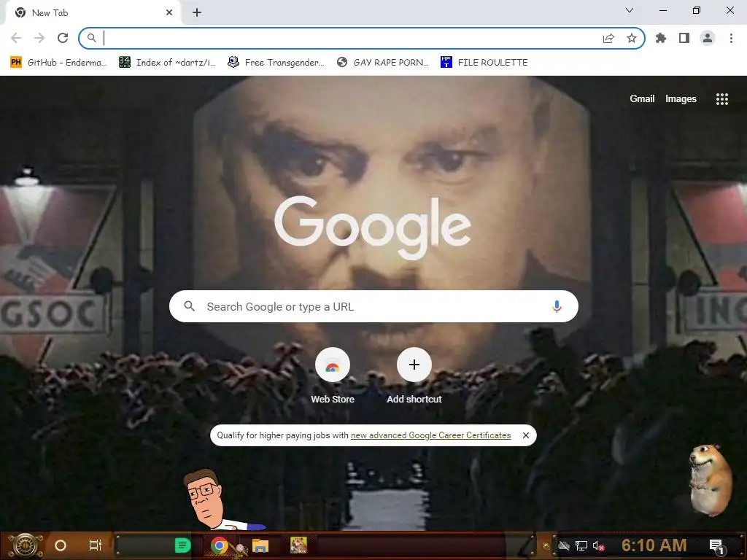The width and height of the screenshot is (747, 560).
Task: Open new advanced Google Career Certificates link
Action: (430, 435)
